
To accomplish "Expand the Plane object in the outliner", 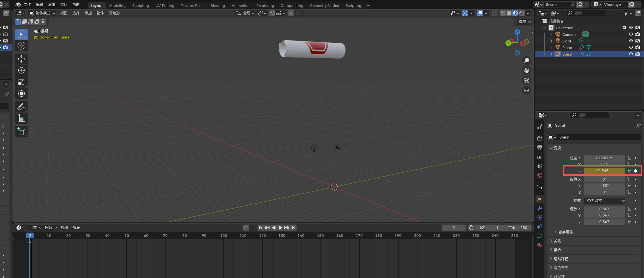I will (552, 48).
